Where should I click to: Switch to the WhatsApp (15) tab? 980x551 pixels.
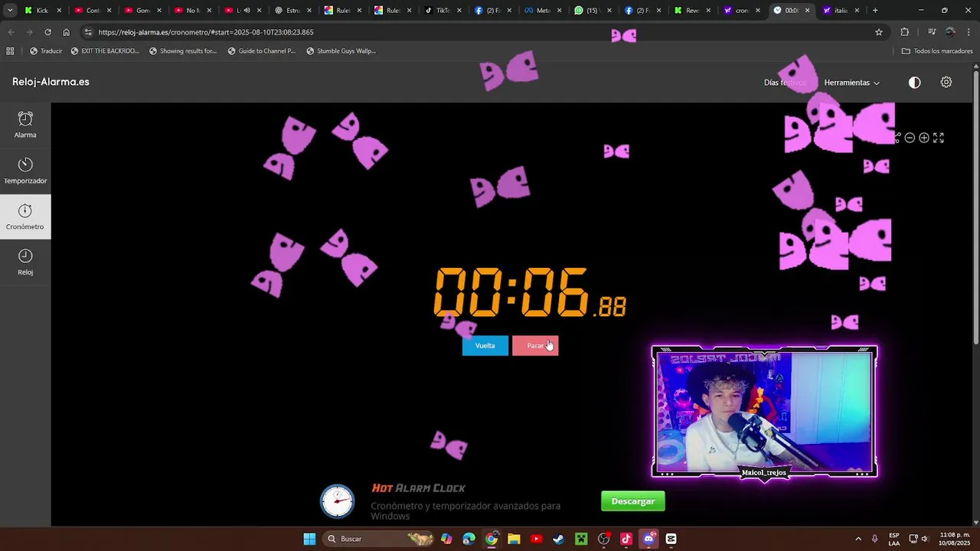point(591,11)
